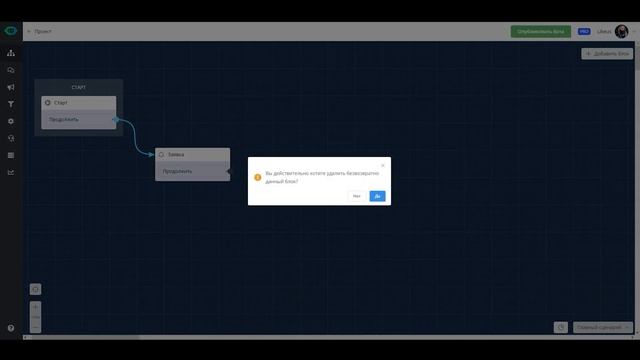Click the orange warning icon in dialog

pos(258,177)
